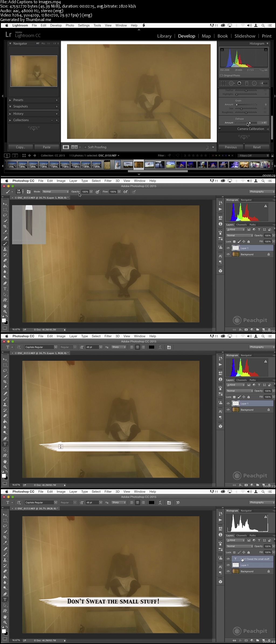This screenshot has width=276, height=644.
Task: Select the Crop tool in 00:00:55 frame
Action: [x=5, y=226]
